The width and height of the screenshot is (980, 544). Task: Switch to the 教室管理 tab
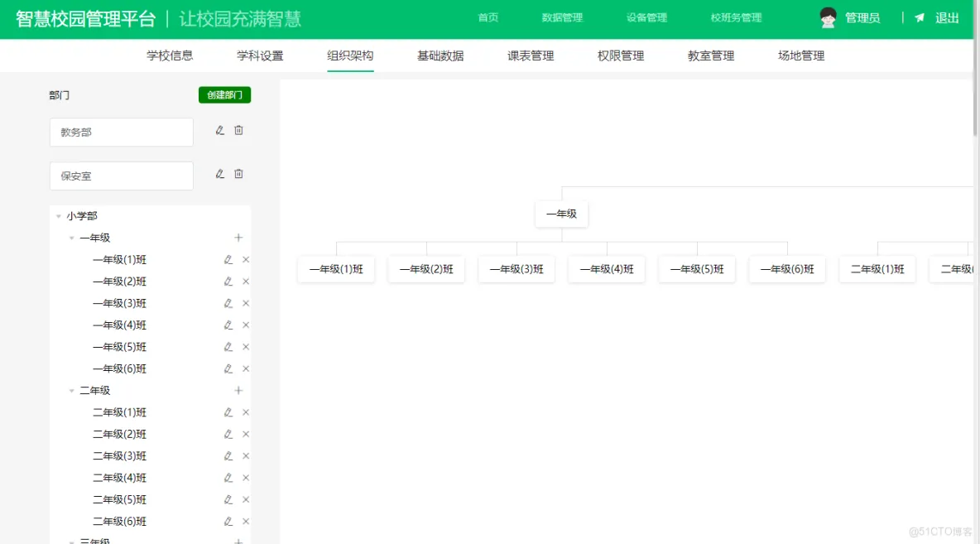[x=711, y=55]
